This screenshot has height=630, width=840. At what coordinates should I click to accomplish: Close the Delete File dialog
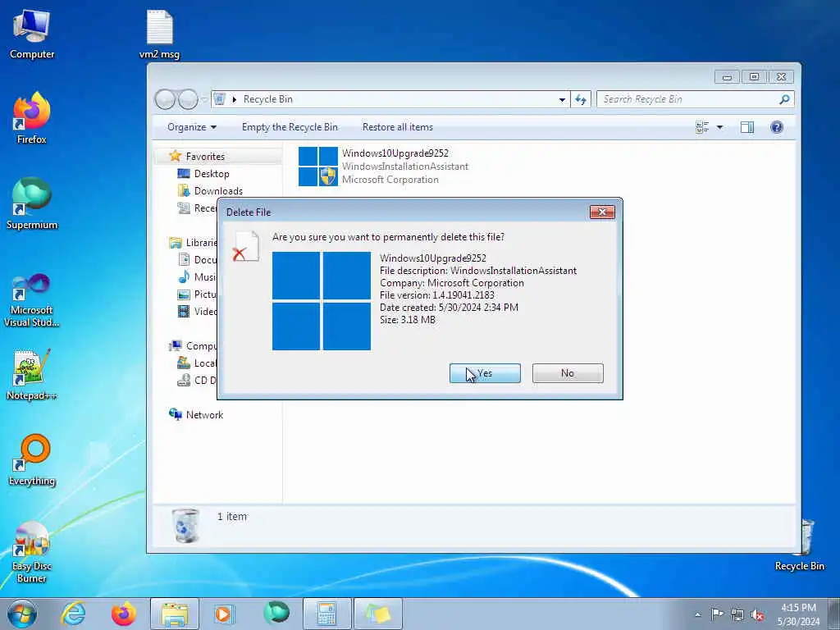tap(602, 212)
